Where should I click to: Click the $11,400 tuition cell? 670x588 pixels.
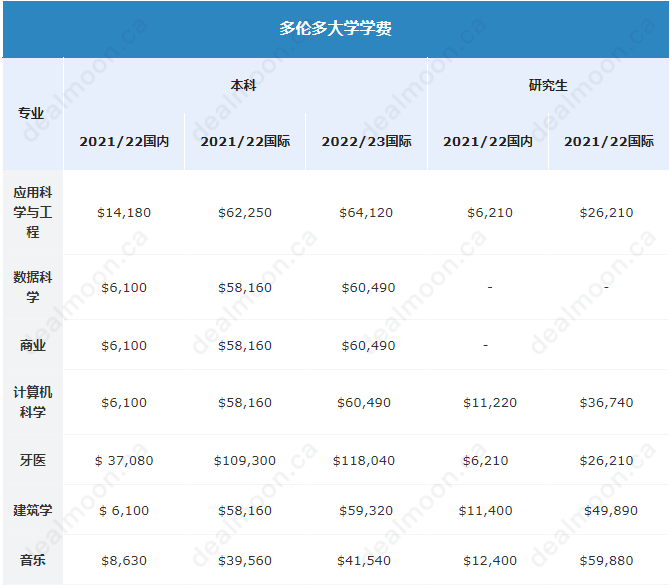[485, 511]
